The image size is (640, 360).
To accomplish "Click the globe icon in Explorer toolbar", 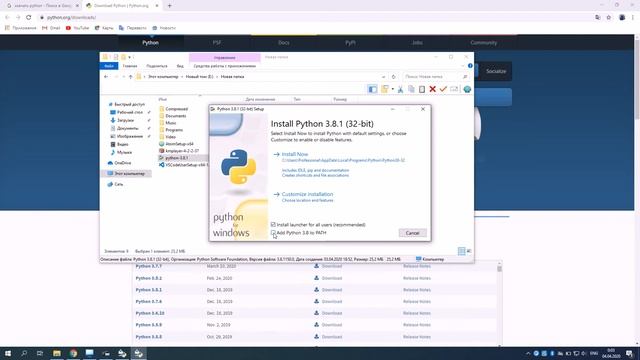I will coord(467,89).
